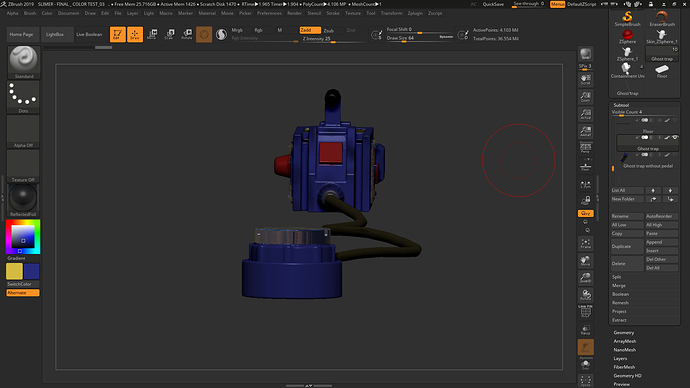The width and height of the screenshot is (690, 388).
Task: Click the Rotate view icon
Action: (x=585, y=295)
